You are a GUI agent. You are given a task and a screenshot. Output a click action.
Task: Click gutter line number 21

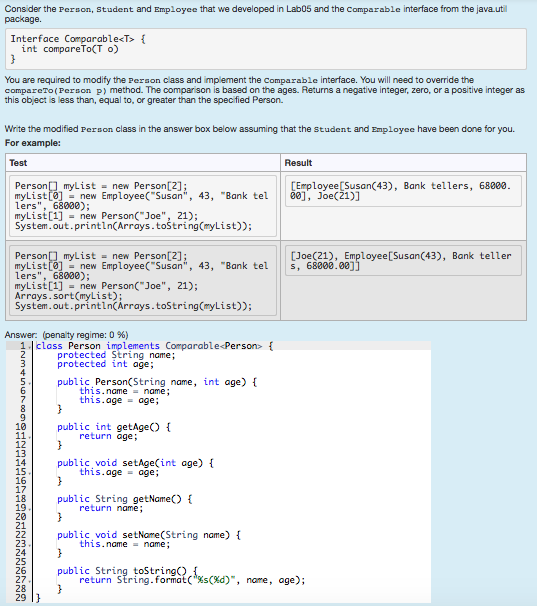click(20, 526)
